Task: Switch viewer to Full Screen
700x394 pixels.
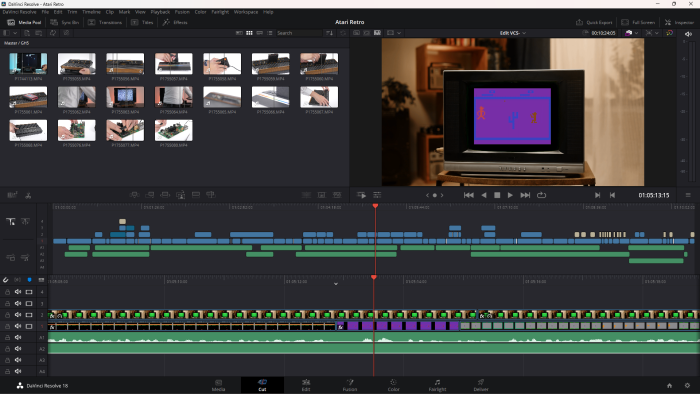Action: click(638, 22)
